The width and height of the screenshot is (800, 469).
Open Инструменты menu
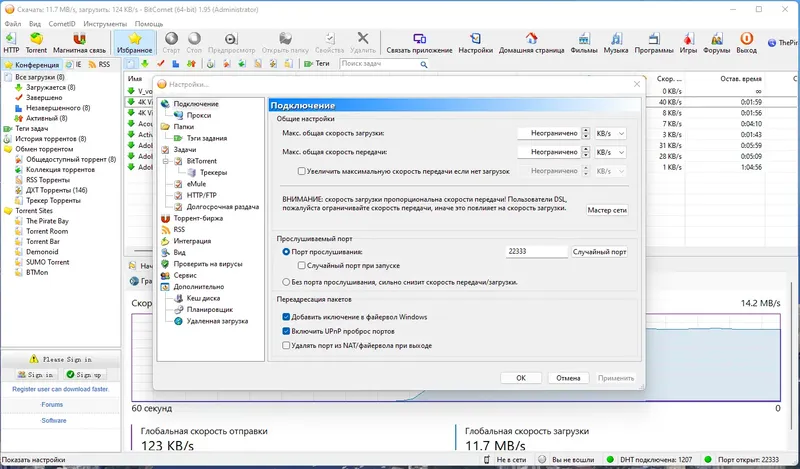(x=105, y=24)
